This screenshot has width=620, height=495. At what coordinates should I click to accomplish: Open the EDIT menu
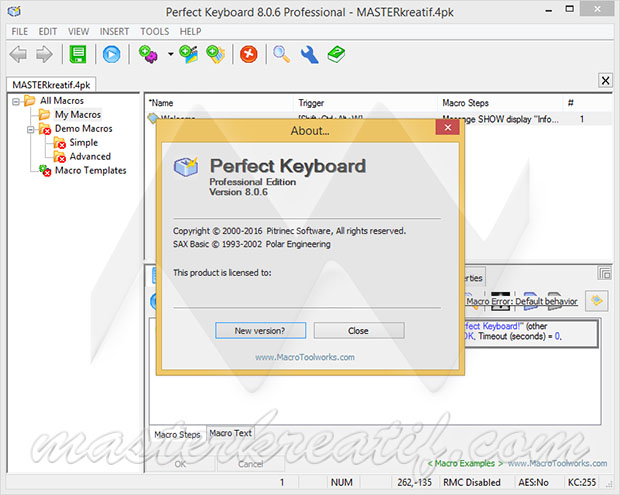click(48, 31)
